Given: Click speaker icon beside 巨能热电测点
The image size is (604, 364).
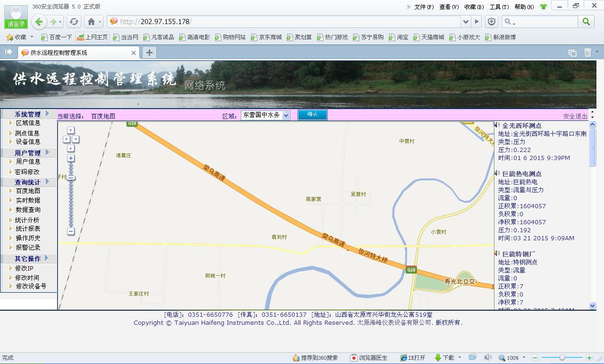Looking at the screenshot, I should pos(497,173).
